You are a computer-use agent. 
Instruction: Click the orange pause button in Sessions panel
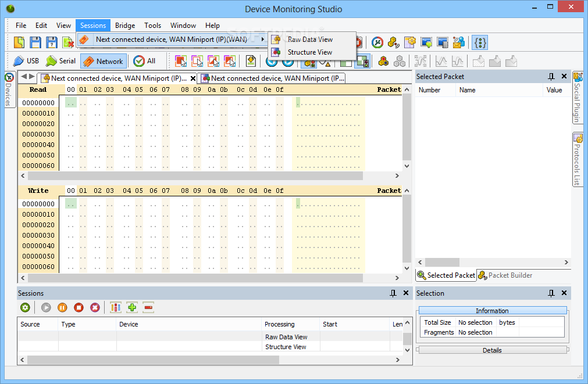tap(62, 307)
